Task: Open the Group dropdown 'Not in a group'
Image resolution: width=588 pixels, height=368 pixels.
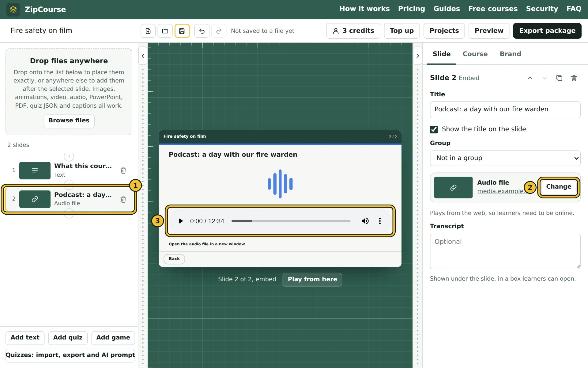Action: 505,158
